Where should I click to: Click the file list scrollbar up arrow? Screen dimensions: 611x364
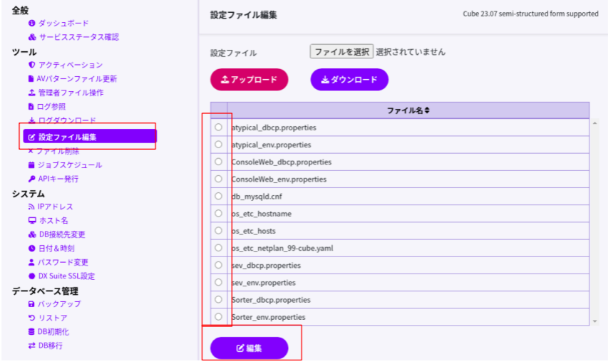pyautogui.click(x=595, y=124)
